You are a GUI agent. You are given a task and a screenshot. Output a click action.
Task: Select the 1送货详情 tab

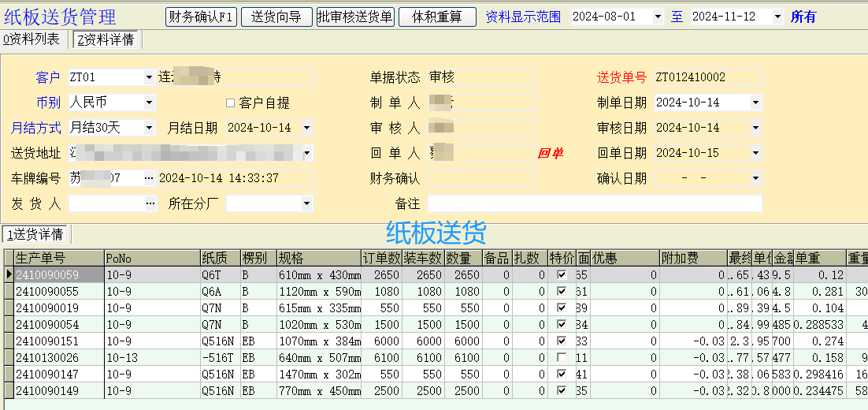pos(36,233)
